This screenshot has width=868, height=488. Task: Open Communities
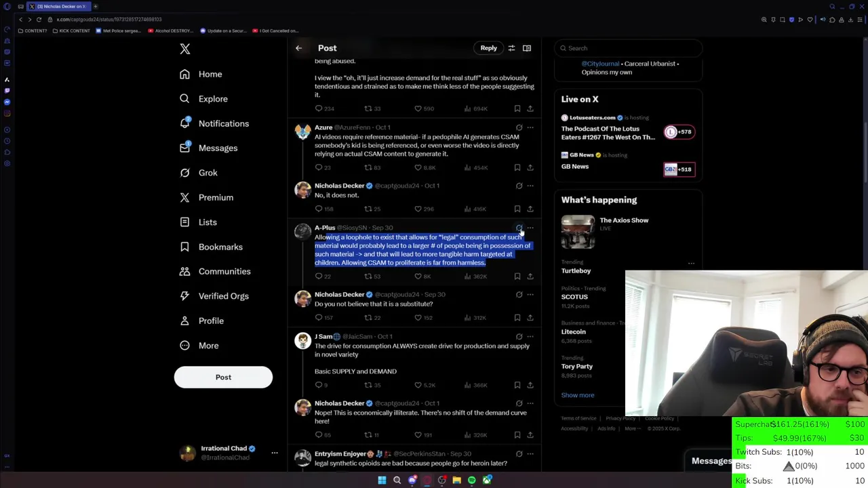pos(215,271)
